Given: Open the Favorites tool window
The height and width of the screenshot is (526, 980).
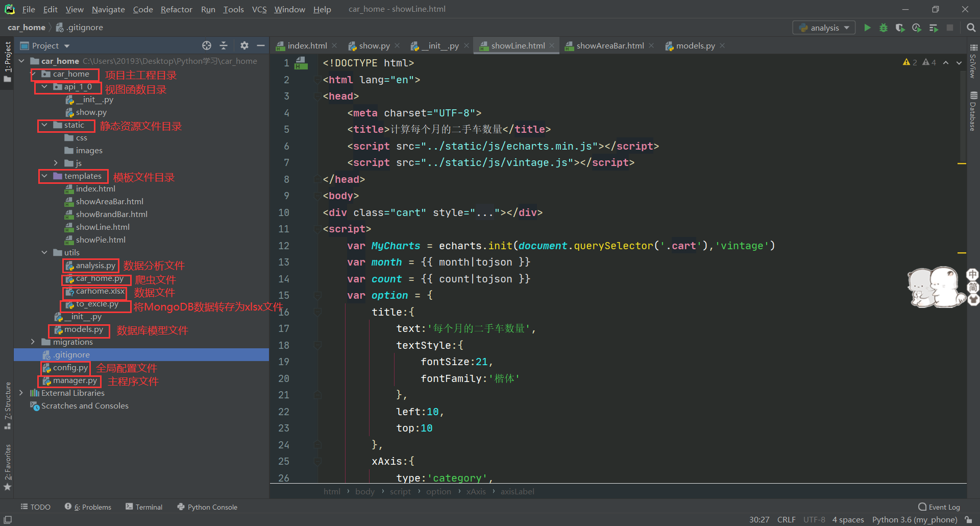Looking at the screenshot, I should coord(7,467).
